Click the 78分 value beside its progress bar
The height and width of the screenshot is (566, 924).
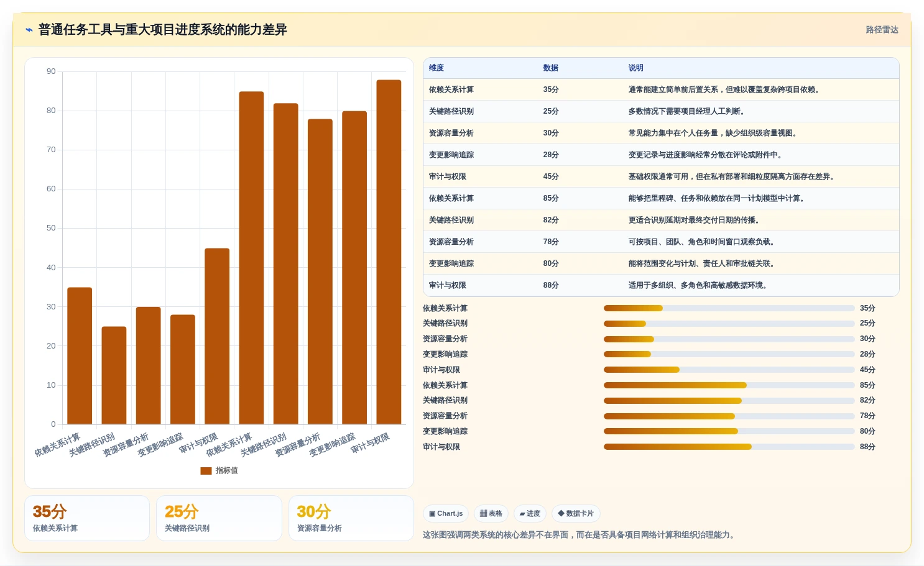point(867,416)
